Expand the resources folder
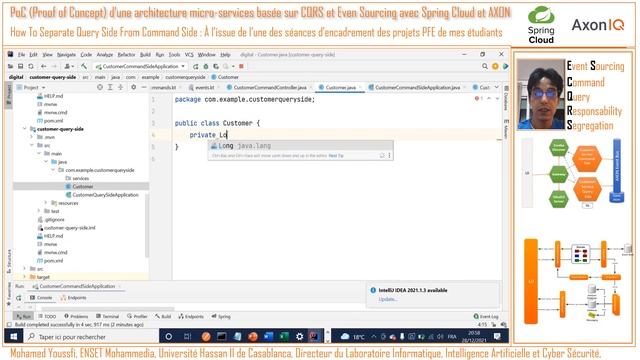The width and height of the screenshot is (640, 360). coord(46,203)
